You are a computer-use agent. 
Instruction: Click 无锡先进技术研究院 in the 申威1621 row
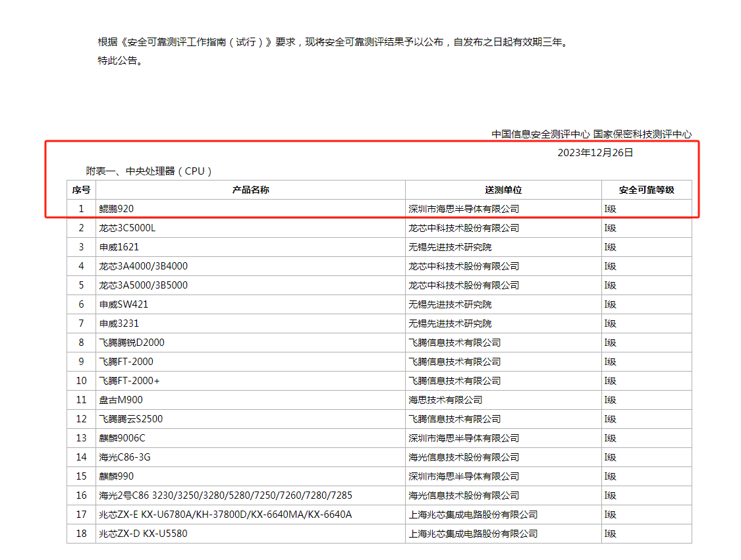point(450,247)
